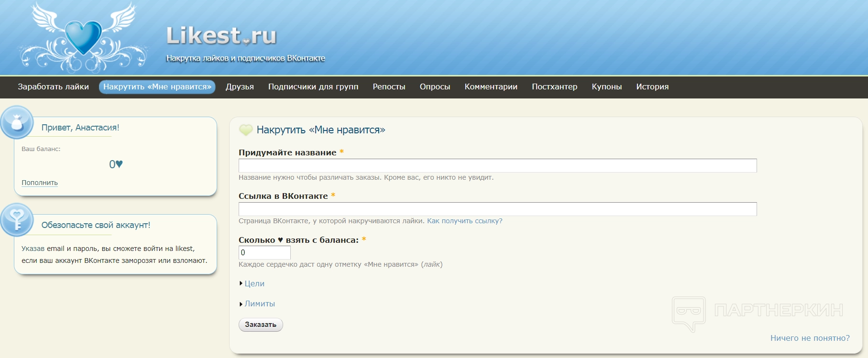This screenshot has height=358, width=868.
Task: Open the «Как получить ссылку?» help link
Action: pyautogui.click(x=464, y=221)
